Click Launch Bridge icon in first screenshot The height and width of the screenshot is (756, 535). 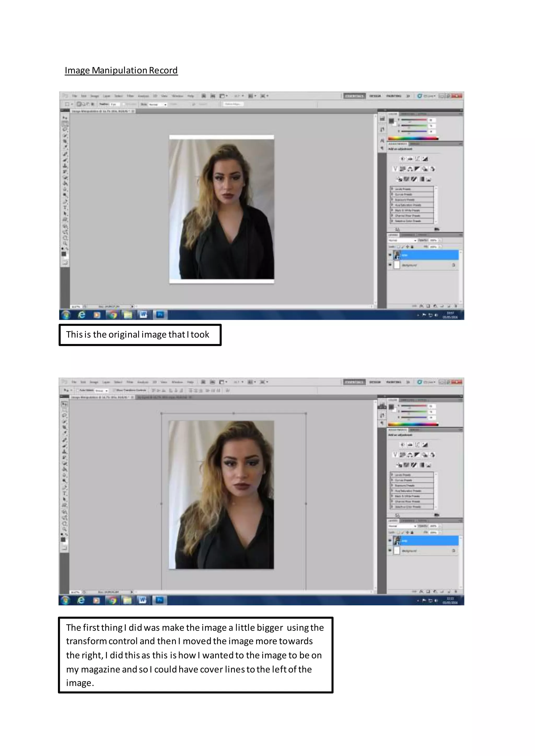(204, 96)
